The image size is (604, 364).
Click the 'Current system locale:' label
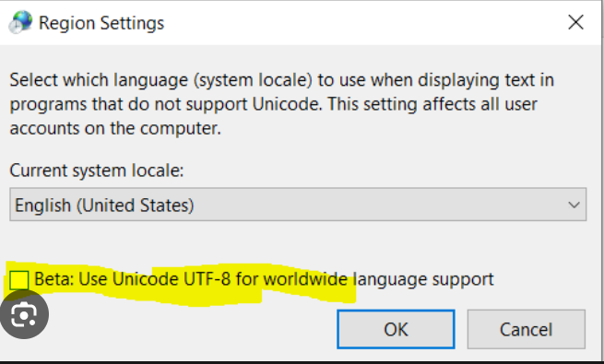pyautogui.click(x=97, y=170)
